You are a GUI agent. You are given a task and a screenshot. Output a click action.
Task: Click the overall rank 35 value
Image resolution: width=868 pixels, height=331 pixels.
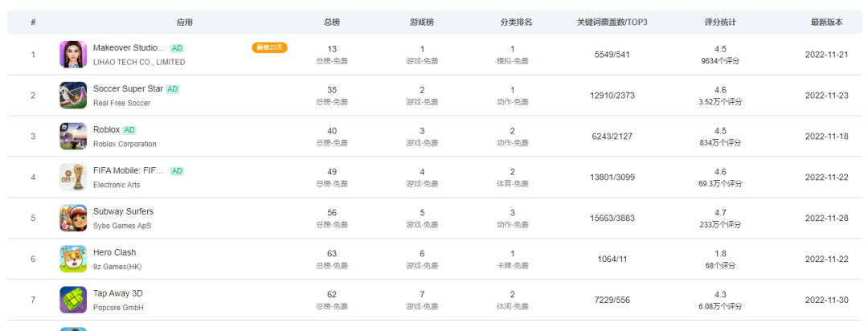[332, 90]
